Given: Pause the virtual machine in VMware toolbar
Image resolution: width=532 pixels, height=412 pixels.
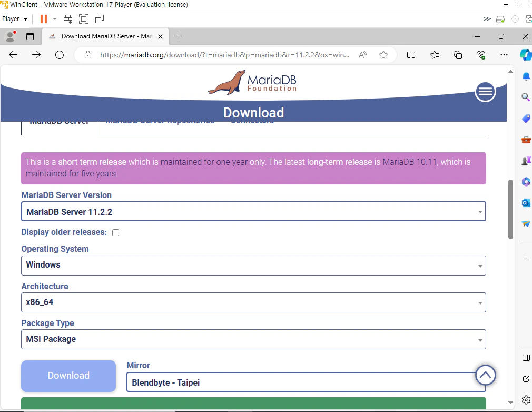Looking at the screenshot, I should pyautogui.click(x=43, y=19).
